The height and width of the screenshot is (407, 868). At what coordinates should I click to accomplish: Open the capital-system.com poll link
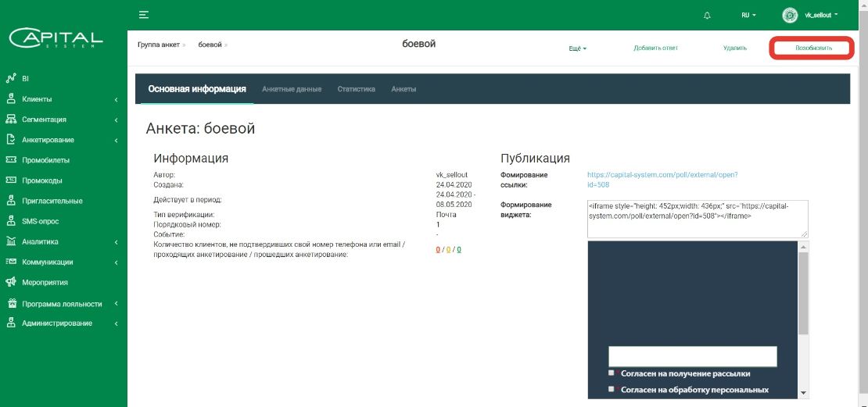(x=662, y=180)
